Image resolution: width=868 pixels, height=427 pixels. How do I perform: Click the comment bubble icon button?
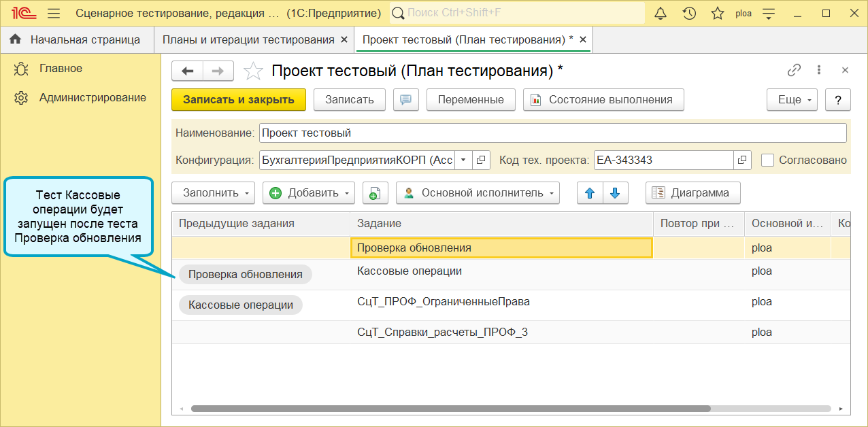point(406,100)
